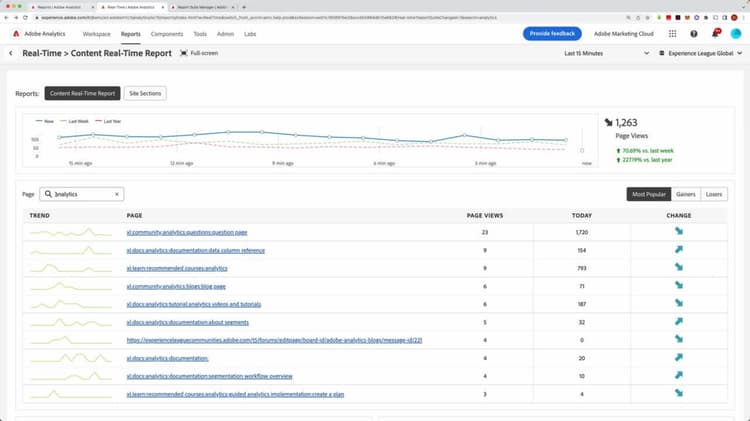Open a new browser tab with plus icon

tap(244, 7)
